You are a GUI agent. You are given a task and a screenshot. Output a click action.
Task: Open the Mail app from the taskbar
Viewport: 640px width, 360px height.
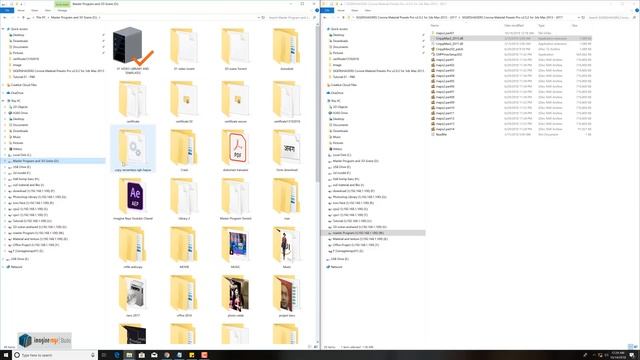[154, 355]
